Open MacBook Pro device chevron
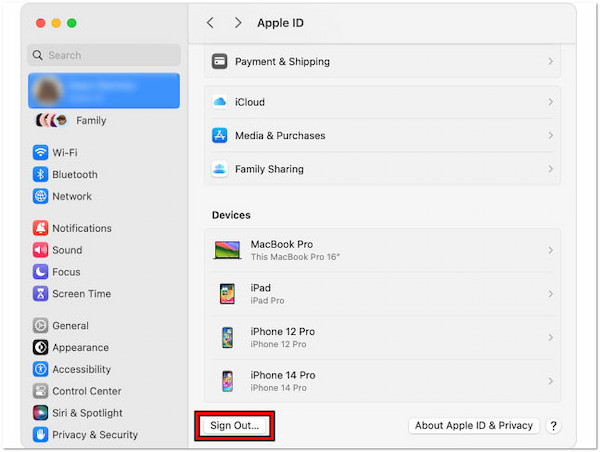 (551, 250)
